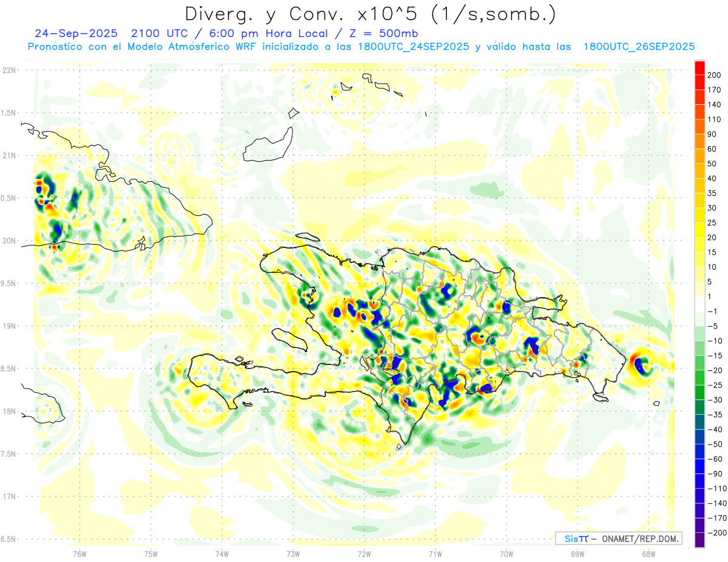The image size is (728, 562).
Task: Click the '1.5N' latitude label
Action: pos(8,113)
